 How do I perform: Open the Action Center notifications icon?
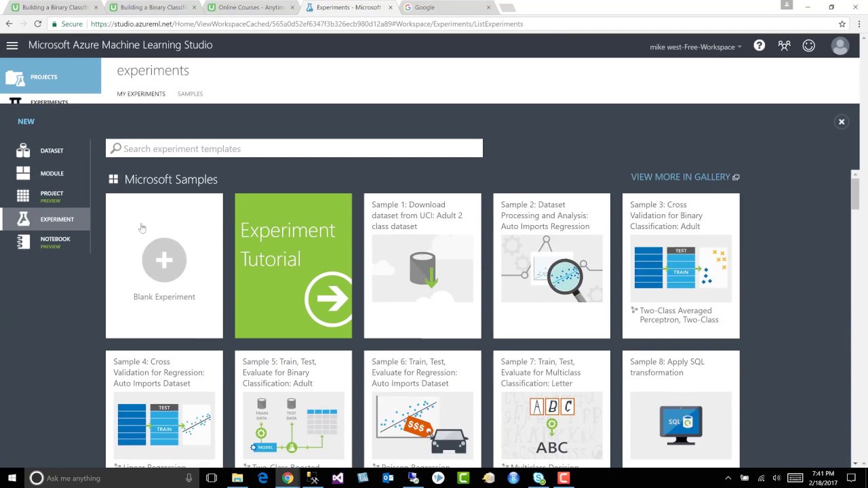851,478
